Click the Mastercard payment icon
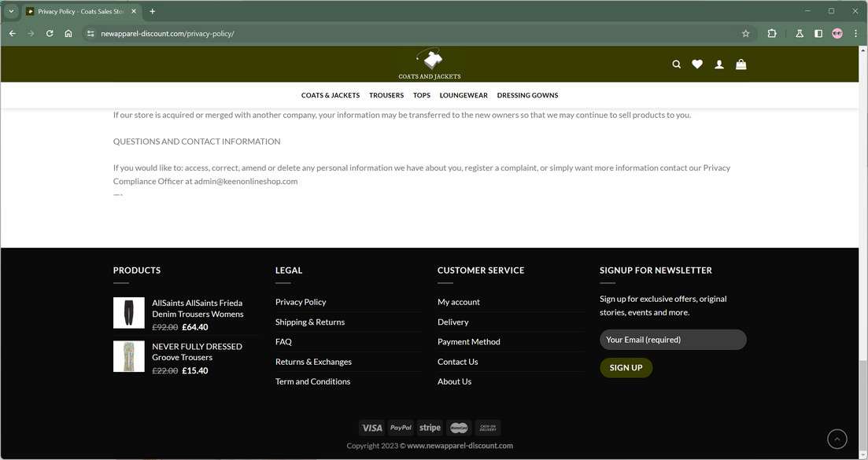Screen dimensions: 868x460 (x=459, y=428)
